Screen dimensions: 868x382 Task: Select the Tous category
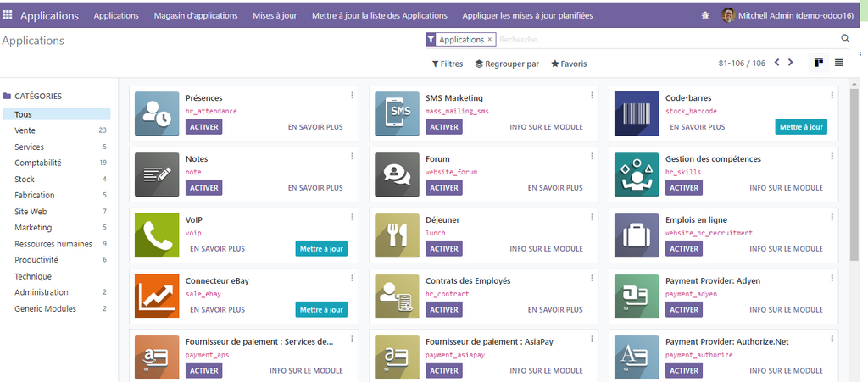(57, 114)
